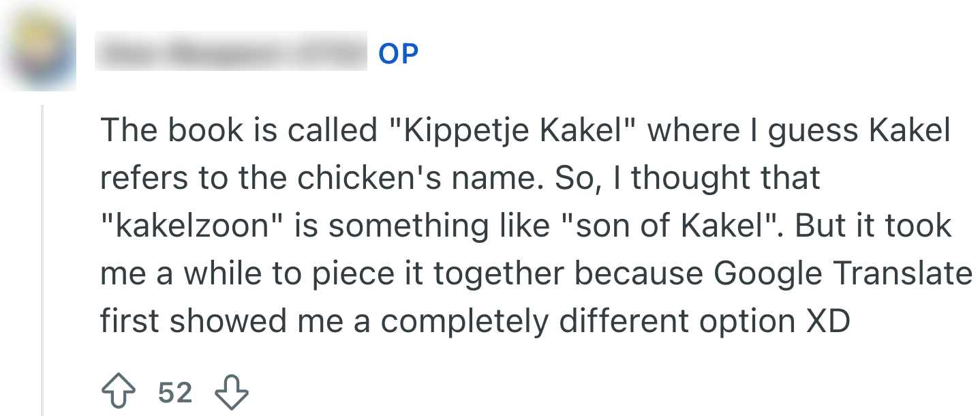Click "Google Translate" in the comment text

pos(842,273)
